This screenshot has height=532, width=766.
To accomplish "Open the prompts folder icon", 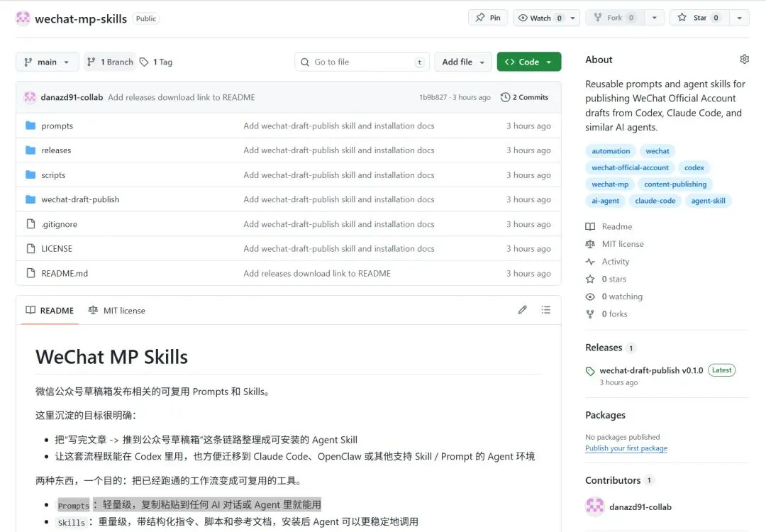I will pyautogui.click(x=30, y=126).
